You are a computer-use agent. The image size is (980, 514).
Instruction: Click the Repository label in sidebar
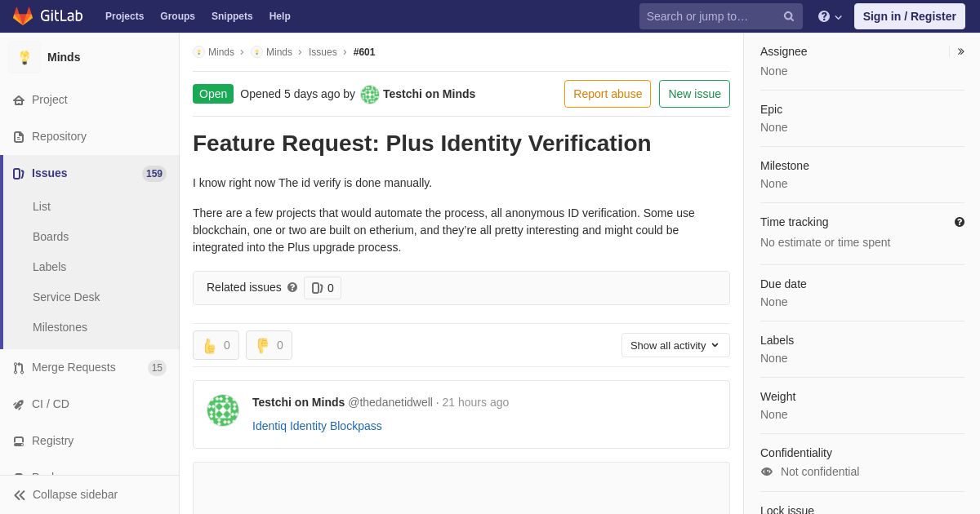(59, 136)
